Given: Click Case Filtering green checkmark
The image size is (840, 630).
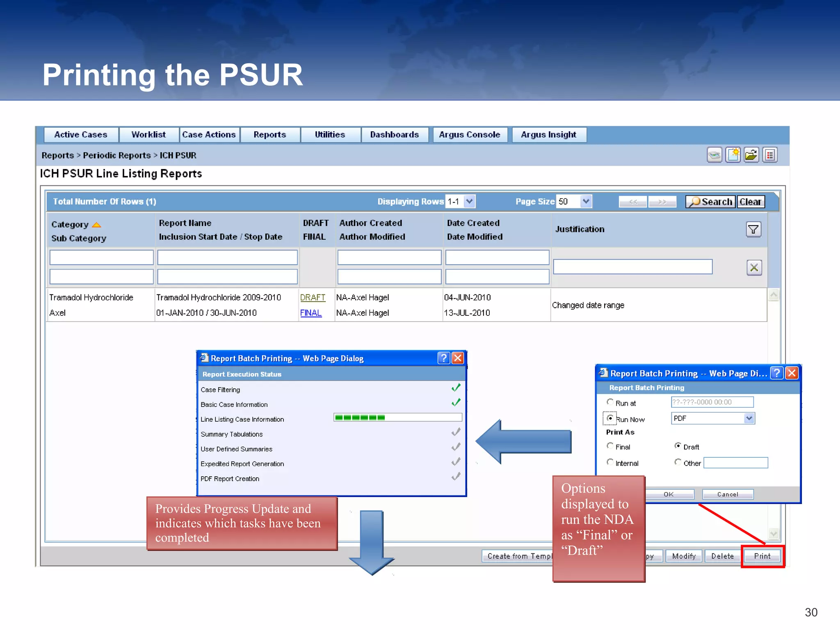Looking at the screenshot, I should pos(456,388).
